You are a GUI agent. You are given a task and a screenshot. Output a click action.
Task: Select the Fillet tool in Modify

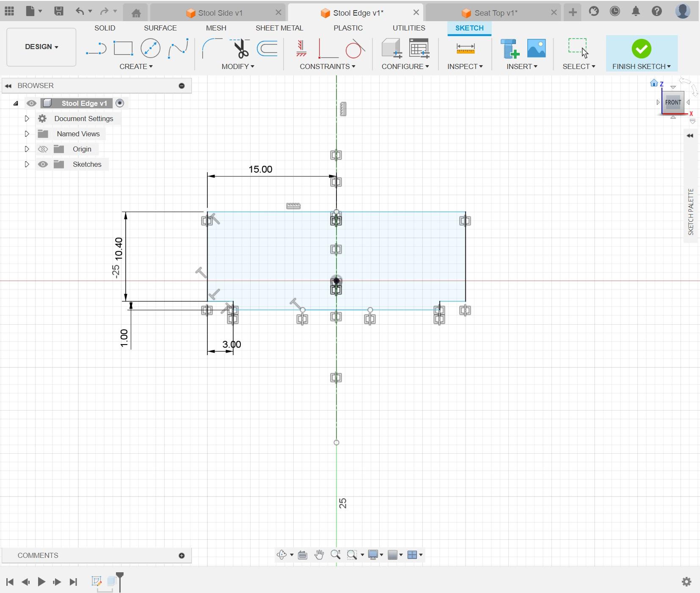212,49
